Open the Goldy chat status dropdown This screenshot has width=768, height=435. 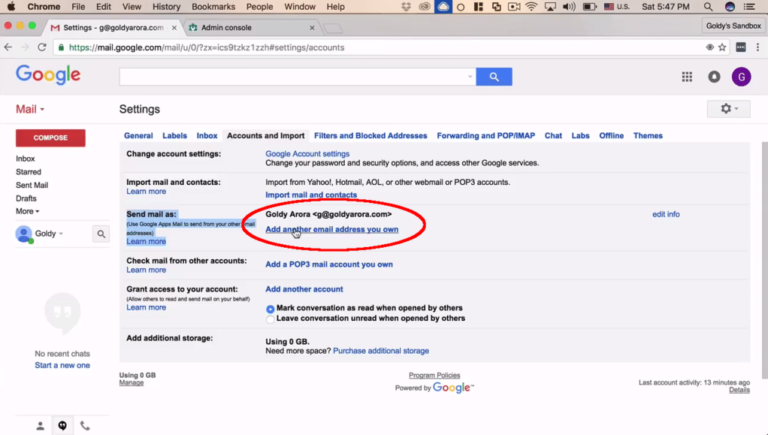(x=61, y=234)
